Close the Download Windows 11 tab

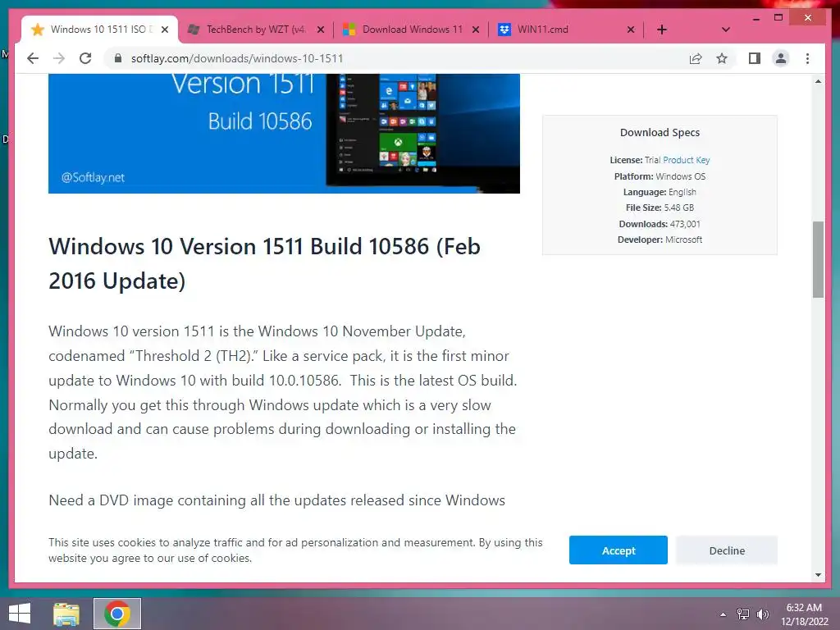pyautogui.click(x=475, y=30)
